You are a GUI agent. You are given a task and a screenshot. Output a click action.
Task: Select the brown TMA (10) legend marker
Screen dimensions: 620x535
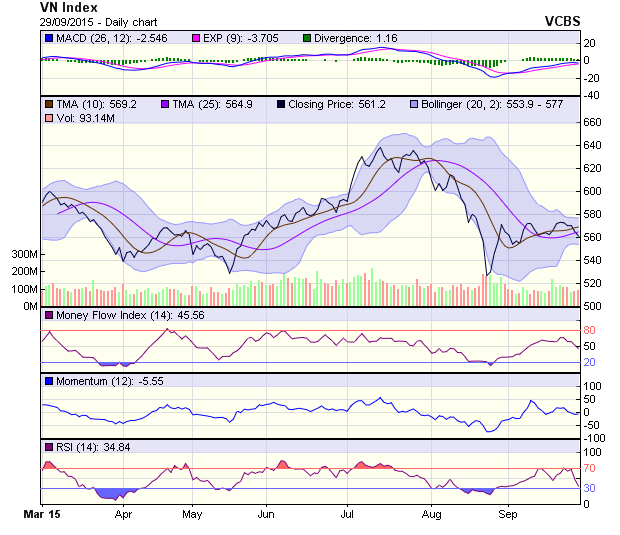tap(48, 103)
